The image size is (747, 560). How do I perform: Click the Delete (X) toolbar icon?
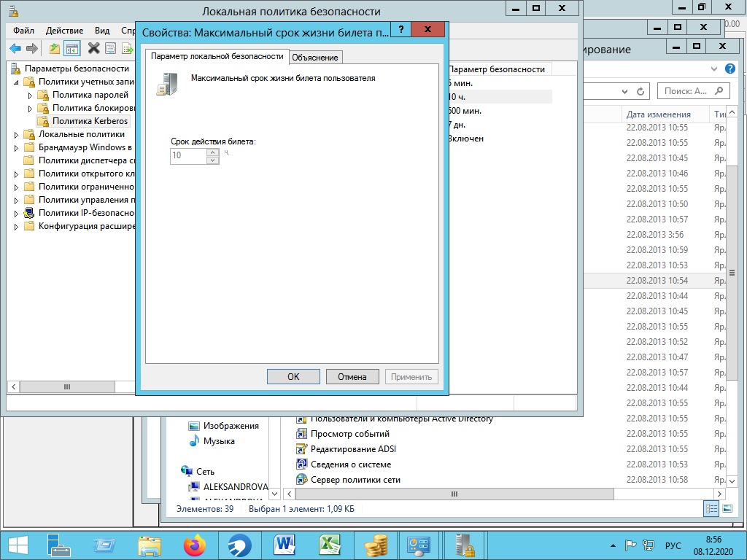[x=93, y=49]
